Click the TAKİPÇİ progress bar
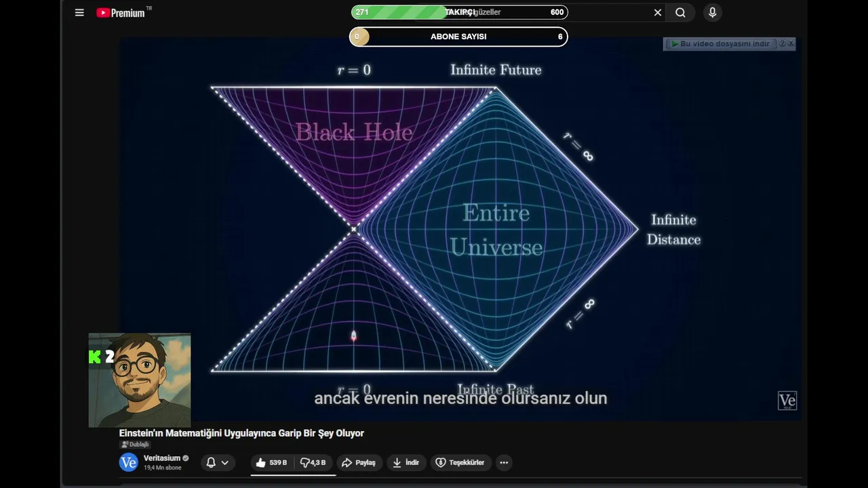This screenshot has height=488, width=868. (x=459, y=12)
